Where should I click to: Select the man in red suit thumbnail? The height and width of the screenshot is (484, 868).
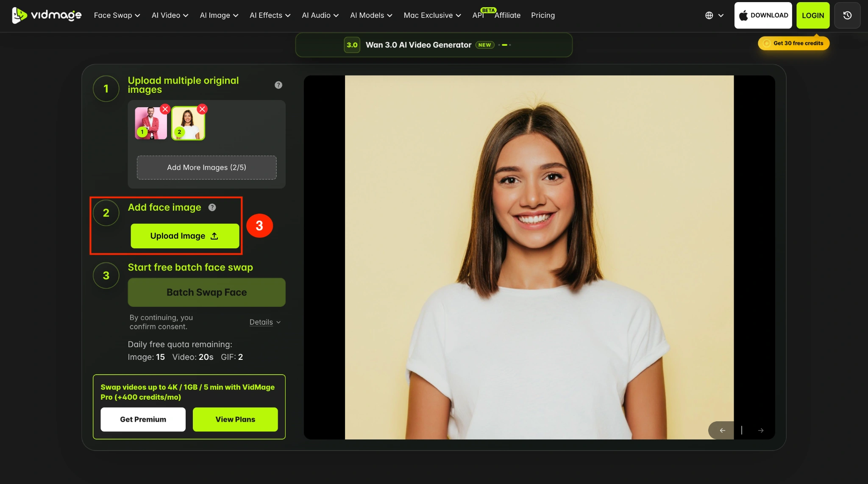151,123
